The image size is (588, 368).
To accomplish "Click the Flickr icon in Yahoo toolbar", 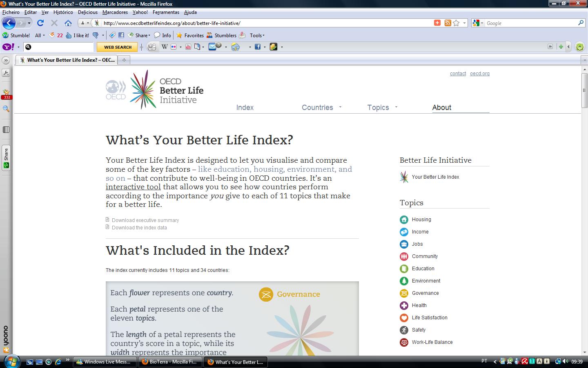I will (174, 47).
